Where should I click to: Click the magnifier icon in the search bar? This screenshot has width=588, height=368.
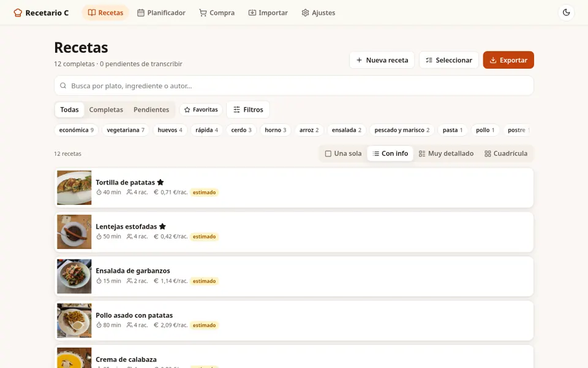63,86
